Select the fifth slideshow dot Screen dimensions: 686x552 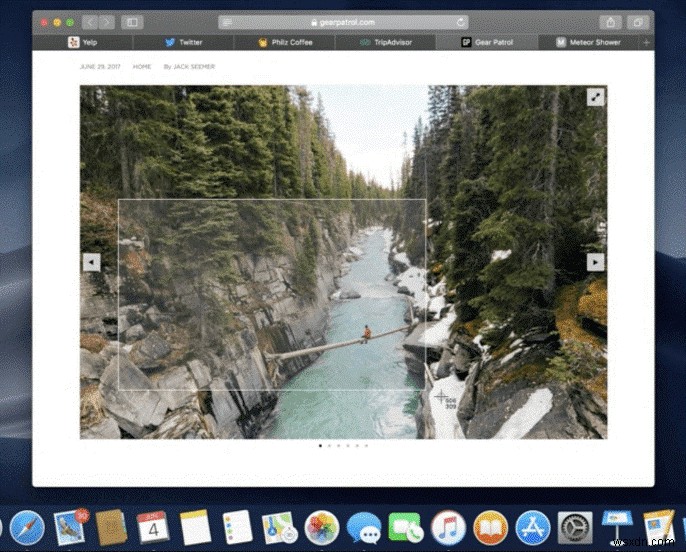pyautogui.click(x=357, y=446)
